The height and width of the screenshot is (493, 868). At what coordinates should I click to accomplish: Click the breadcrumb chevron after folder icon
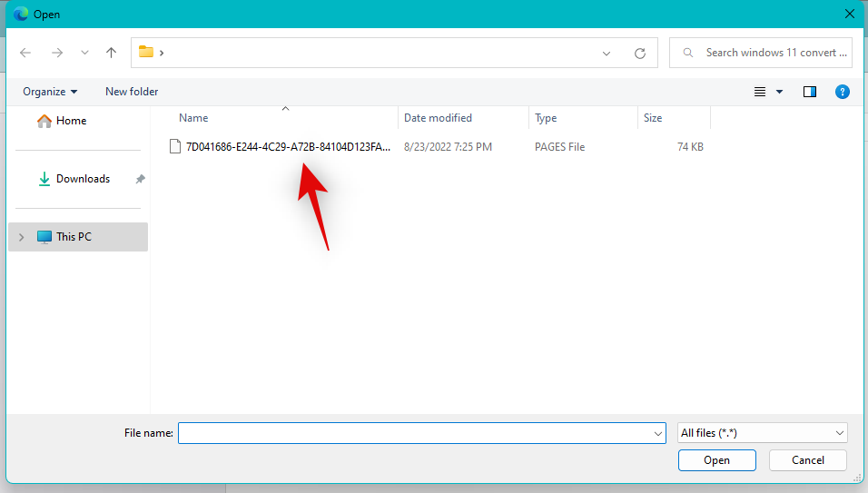[x=162, y=53]
